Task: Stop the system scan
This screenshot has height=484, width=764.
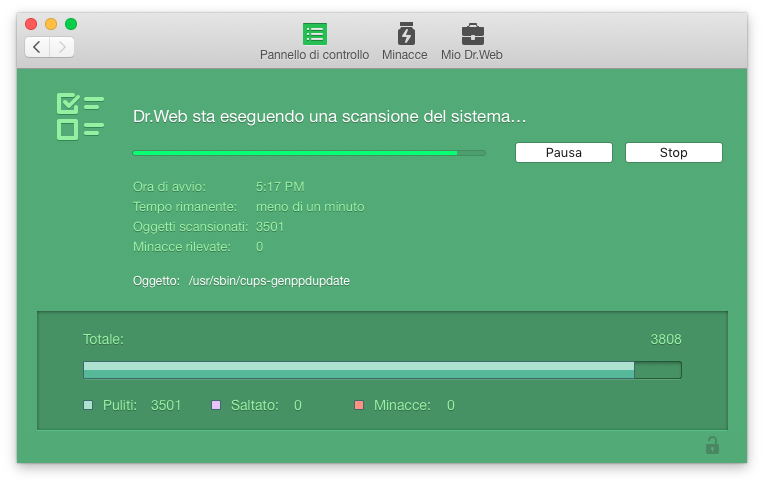Action: pyautogui.click(x=673, y=153)
